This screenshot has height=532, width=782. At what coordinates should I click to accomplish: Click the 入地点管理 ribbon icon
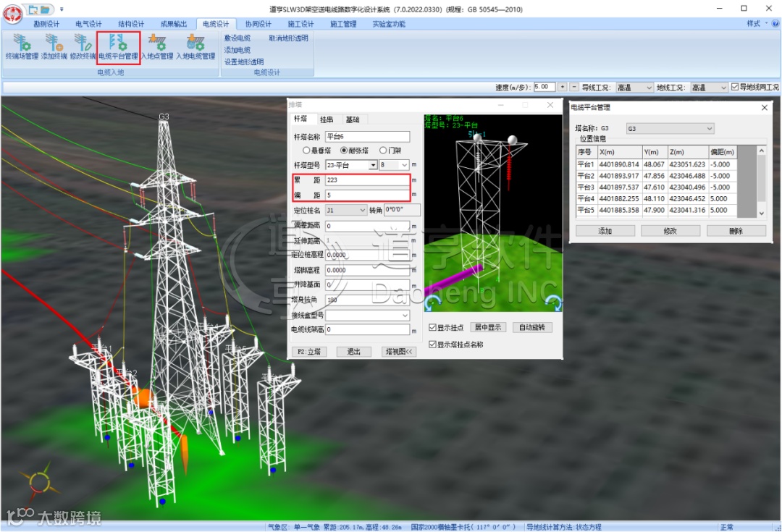[x=156, y=46]
